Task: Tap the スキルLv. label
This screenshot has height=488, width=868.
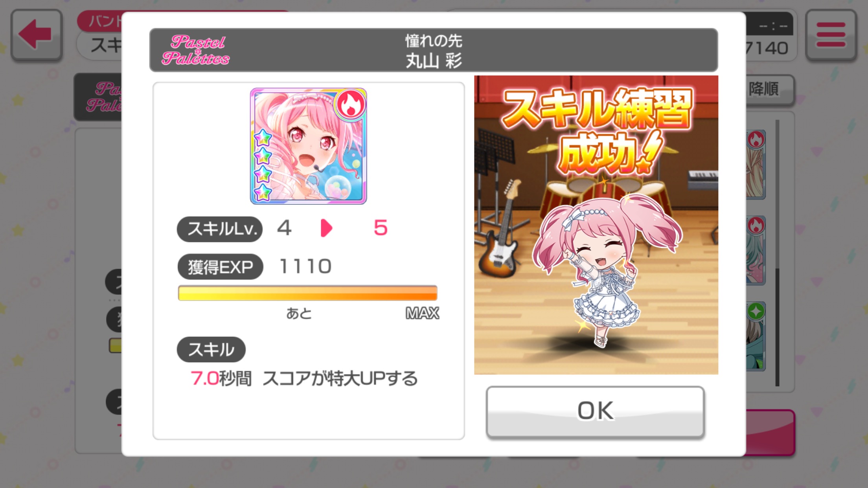Action: (220, 229)
